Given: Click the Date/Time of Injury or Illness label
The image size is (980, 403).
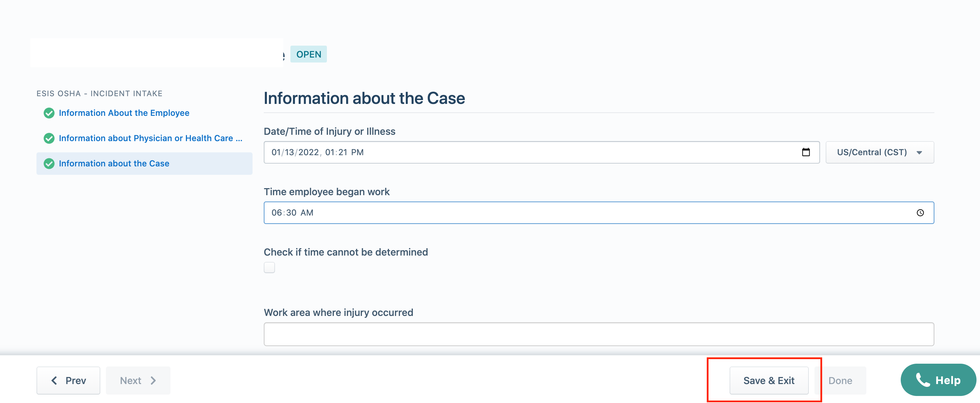Looking at the screenshot, I should click(329, 131).
